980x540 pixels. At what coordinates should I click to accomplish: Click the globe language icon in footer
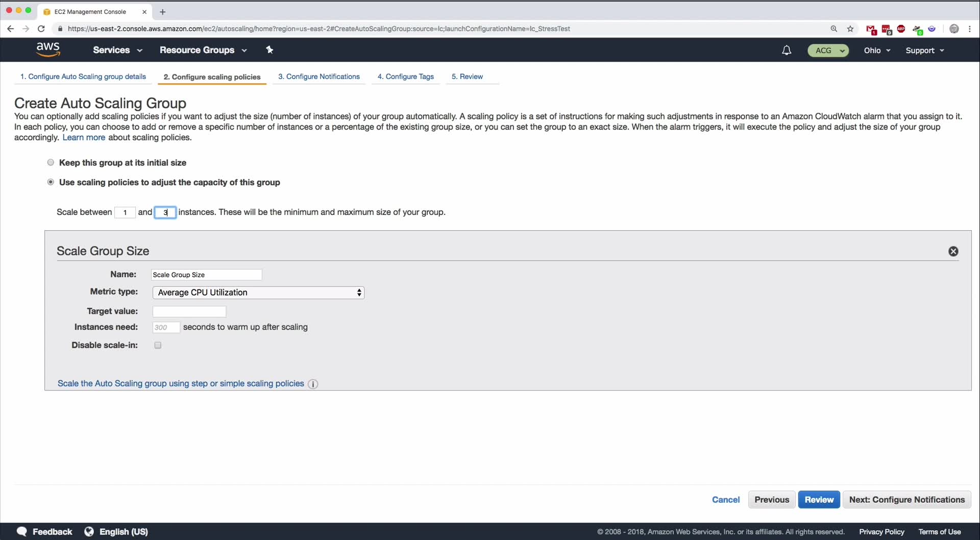click(89, 531)
